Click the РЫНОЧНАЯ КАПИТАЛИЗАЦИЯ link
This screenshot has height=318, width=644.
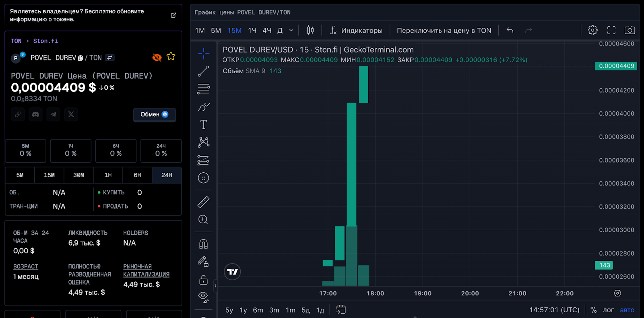click(146, 271)
